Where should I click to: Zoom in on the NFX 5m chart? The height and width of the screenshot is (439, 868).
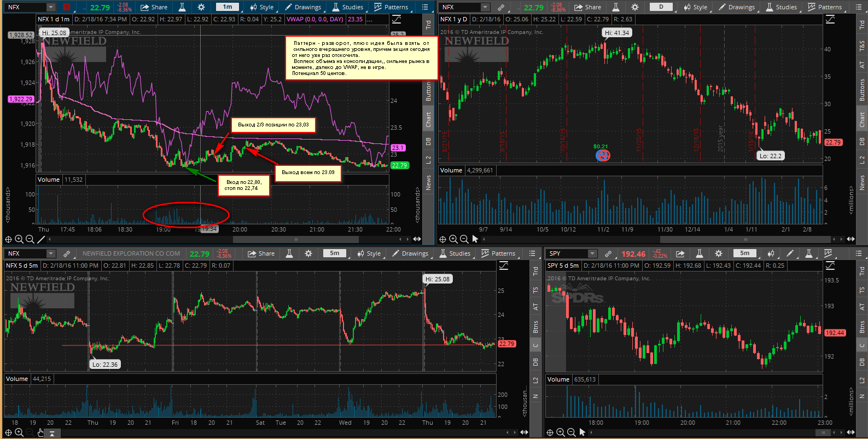(x=19, y=432)
